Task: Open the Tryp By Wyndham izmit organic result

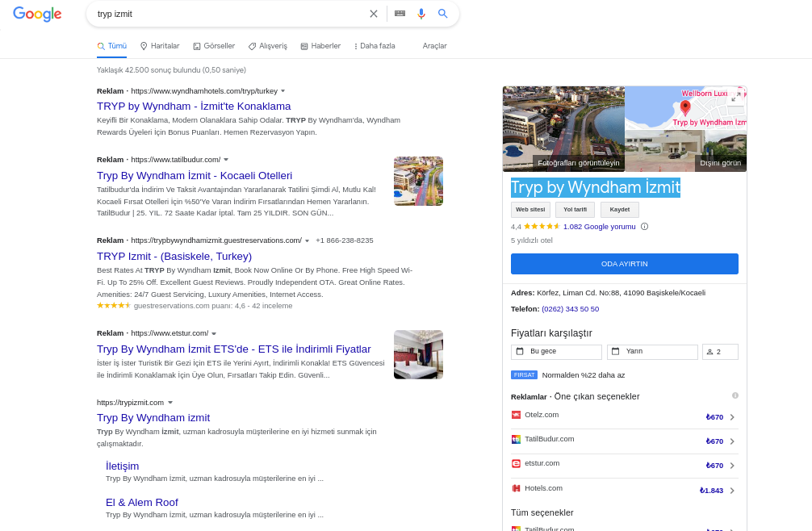Action: 153,418
